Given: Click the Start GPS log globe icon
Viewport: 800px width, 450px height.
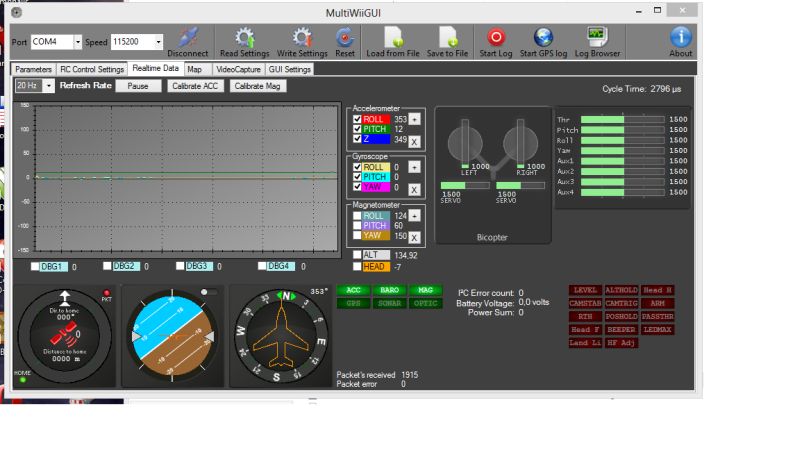Looking at the screenshot, I should 543,37.
